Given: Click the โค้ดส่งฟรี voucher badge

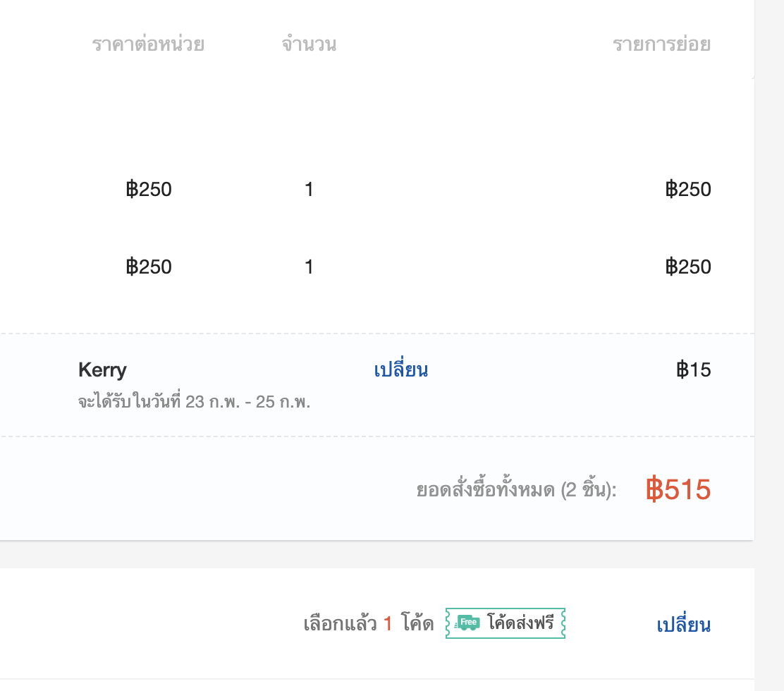Looking at the screenshot, I should [506, 623].
